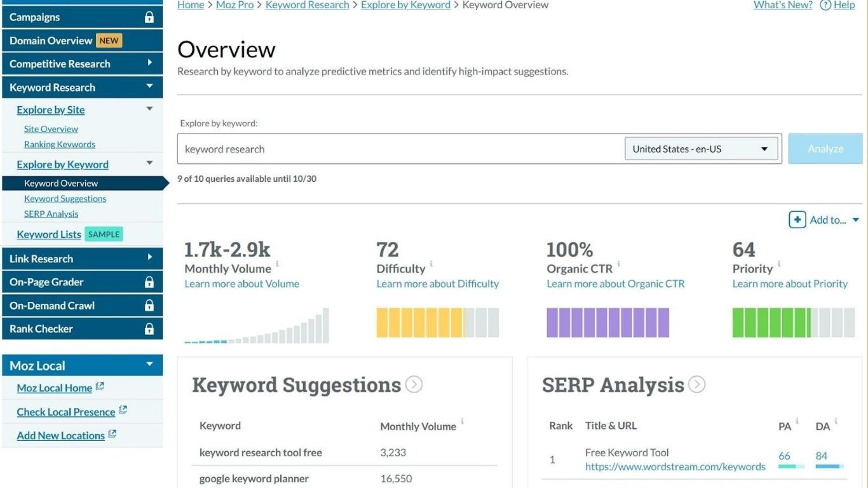
Task: Click the info icon by the DA column header
Action: [x=836, y=421]
